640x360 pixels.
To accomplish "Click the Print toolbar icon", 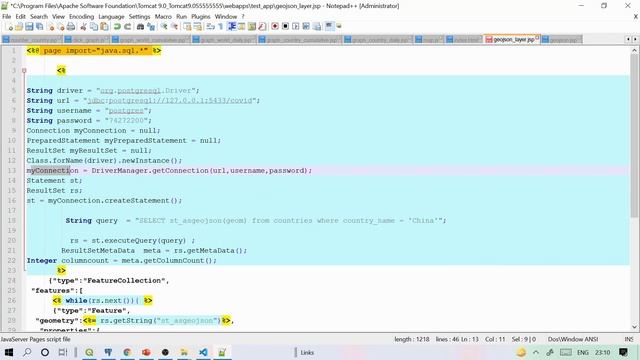I will tap(71, 27).
